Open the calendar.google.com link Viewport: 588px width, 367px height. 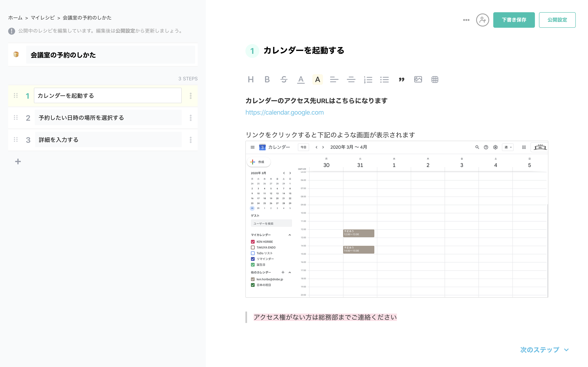(x=284, y=112)
